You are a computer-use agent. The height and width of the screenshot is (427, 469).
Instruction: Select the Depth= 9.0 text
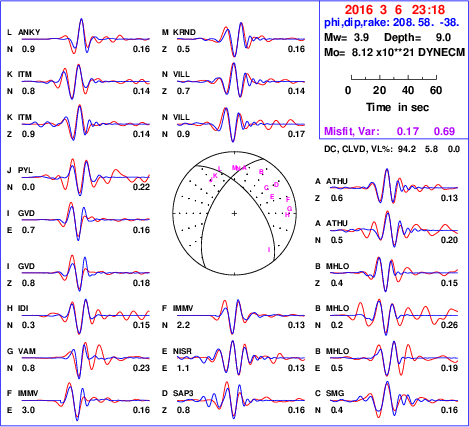click(417, 37)
